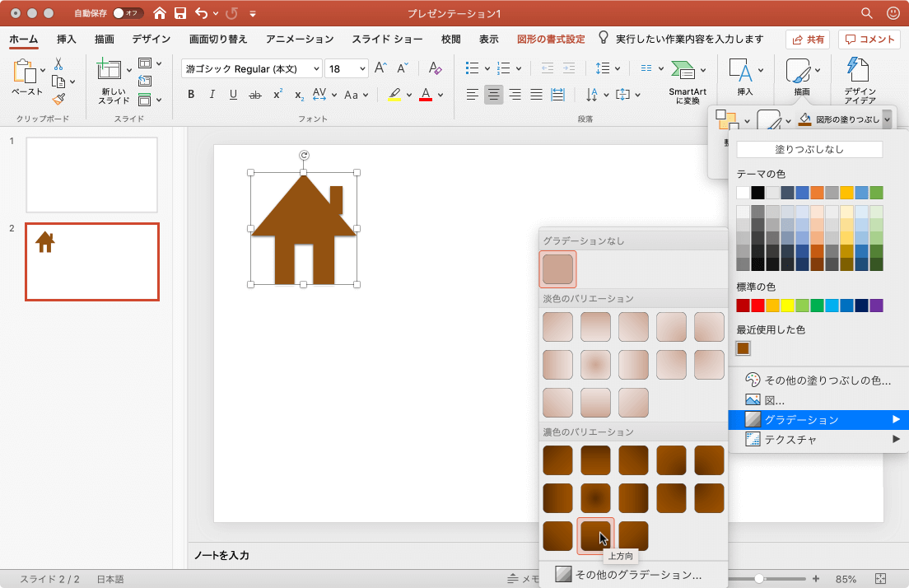Click the Cut scissors icon

(x=58, y=63)
